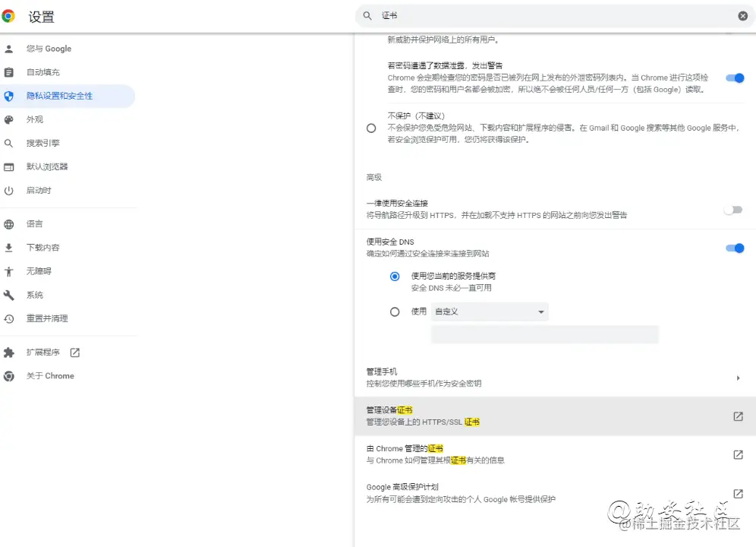
Task: Click the 下载内容 label in sidebar
Action: (43, 248)
